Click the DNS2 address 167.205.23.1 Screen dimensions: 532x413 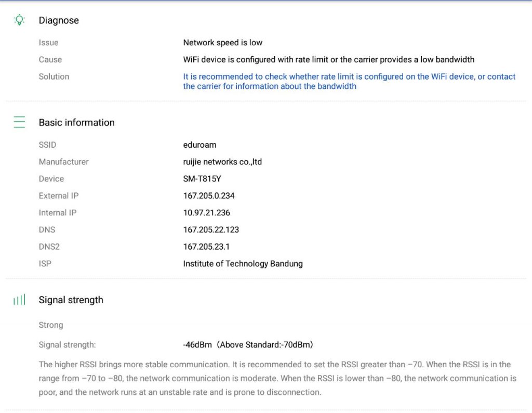[x=206, y=247]
